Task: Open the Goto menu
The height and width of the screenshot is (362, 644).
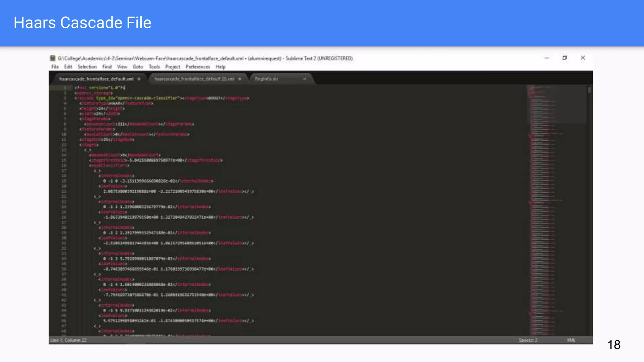Action: pos(138,67)
